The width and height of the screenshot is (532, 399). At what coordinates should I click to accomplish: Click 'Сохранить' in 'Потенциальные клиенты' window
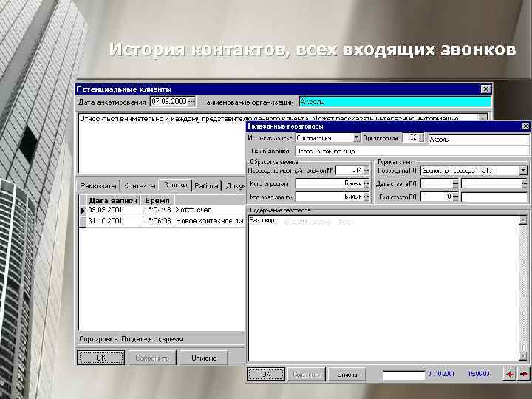tap(152, 358)
